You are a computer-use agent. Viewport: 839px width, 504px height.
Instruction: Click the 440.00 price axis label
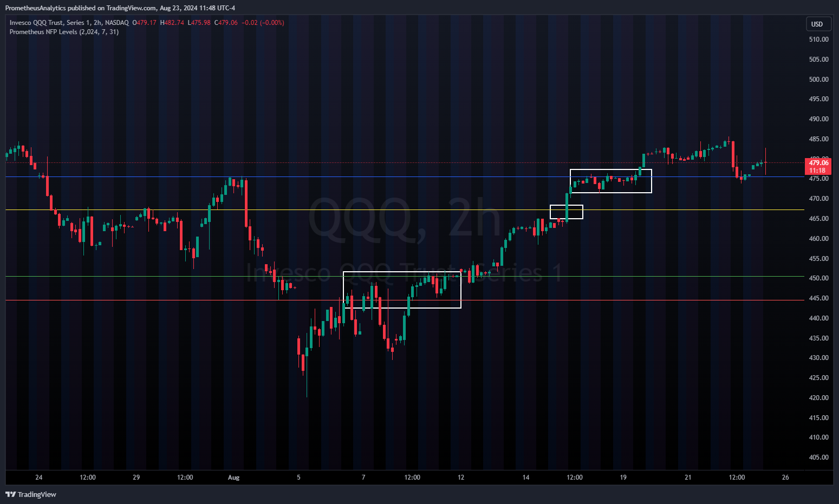(x=818, y=318)
